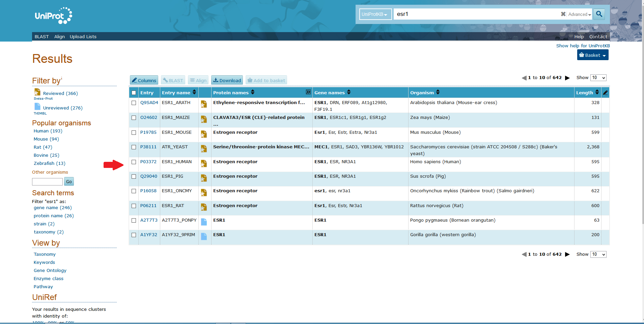644x324 pixels.
Task: Toggle the select-all checkbox in header
Action: (x=134, y=93)
